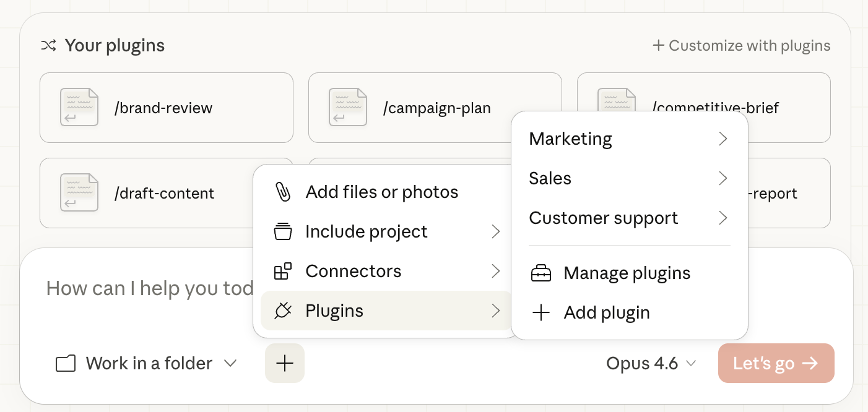The height and width of the screenshot is (412, 868).
Task: Select the Connectors menu entry
Action: pos(354,271)
